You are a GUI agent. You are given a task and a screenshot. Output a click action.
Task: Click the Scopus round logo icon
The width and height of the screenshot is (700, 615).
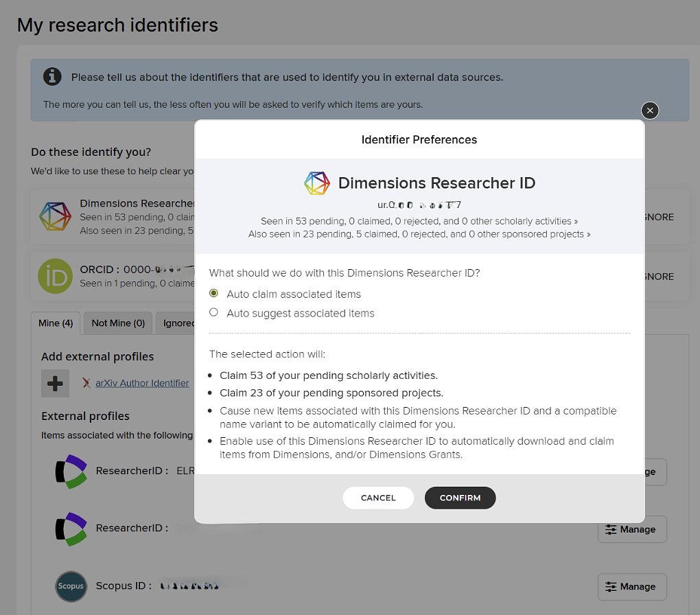pyautogui.click(x=71, y=586)
